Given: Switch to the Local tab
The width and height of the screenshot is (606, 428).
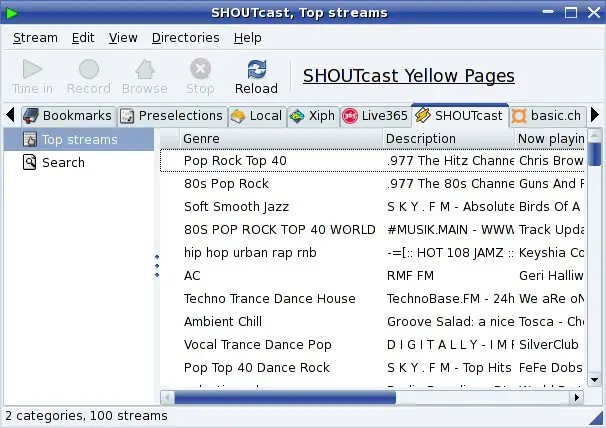Looking at the screenshot, I should point(257,116).
